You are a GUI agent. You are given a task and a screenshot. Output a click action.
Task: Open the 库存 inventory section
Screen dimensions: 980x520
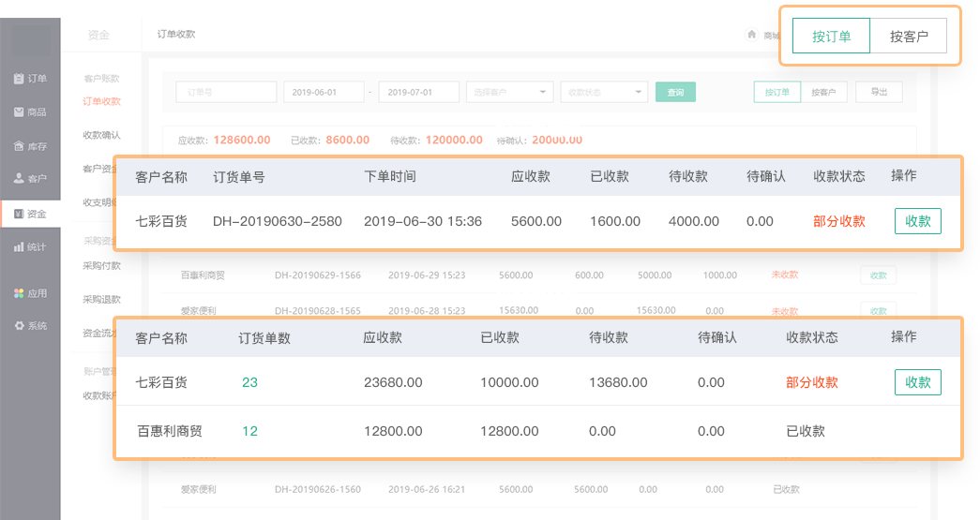[x=30, y=146]
